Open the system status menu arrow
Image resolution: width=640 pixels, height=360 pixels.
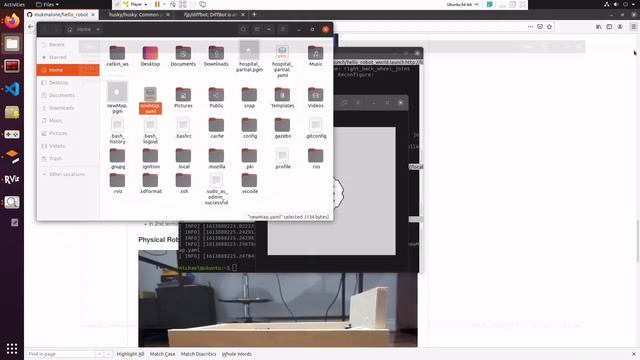click(x=634, y=4)
